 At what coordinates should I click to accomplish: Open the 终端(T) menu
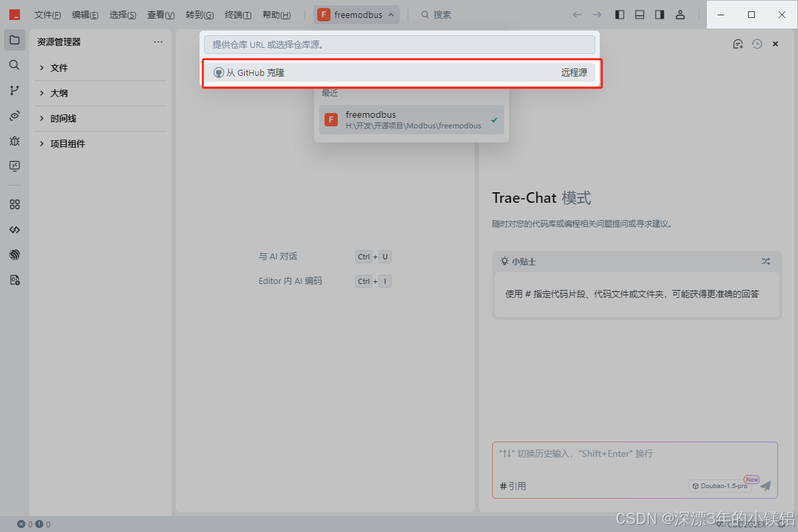(238, 15)
